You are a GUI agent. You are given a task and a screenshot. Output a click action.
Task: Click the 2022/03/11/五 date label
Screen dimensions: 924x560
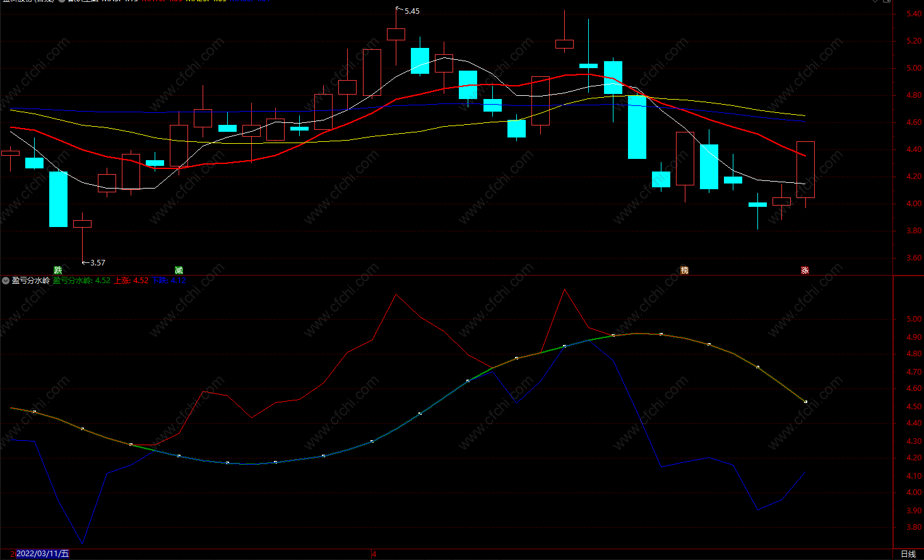click(x=42, y=554)
